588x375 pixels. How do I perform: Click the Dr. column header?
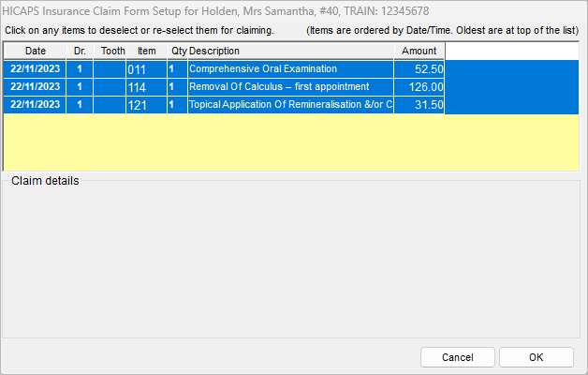(x=80, y=51)
